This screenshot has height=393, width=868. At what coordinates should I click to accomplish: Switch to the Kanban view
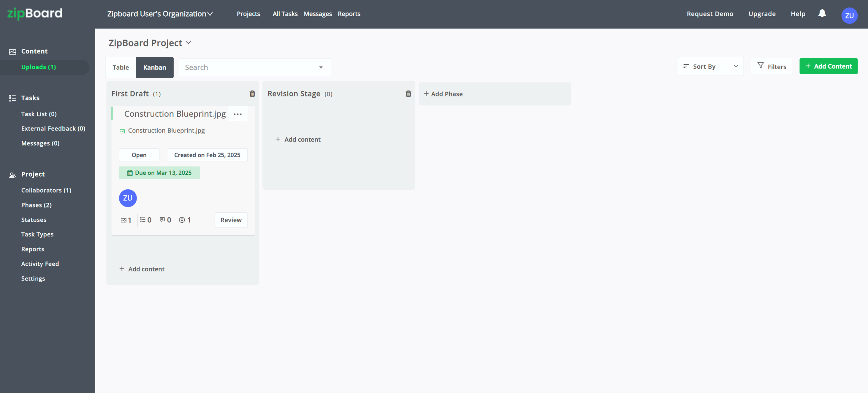[155, 67]
